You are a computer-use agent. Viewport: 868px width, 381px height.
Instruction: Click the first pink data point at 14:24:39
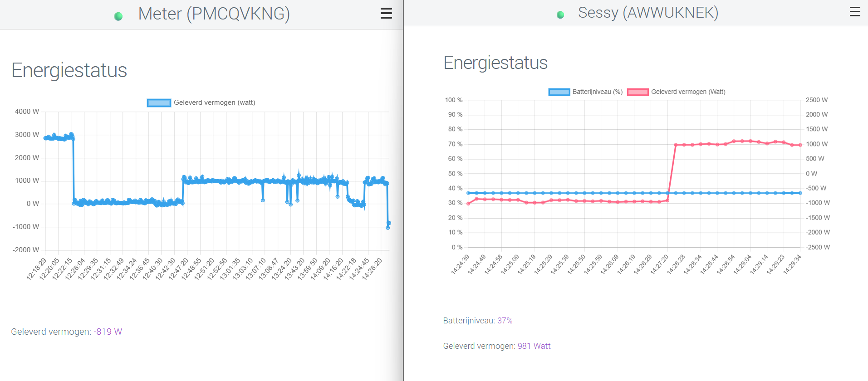point(468,204)
